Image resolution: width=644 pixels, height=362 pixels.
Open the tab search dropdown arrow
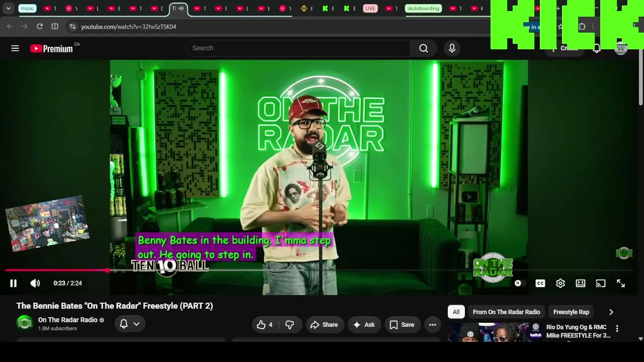9,9
